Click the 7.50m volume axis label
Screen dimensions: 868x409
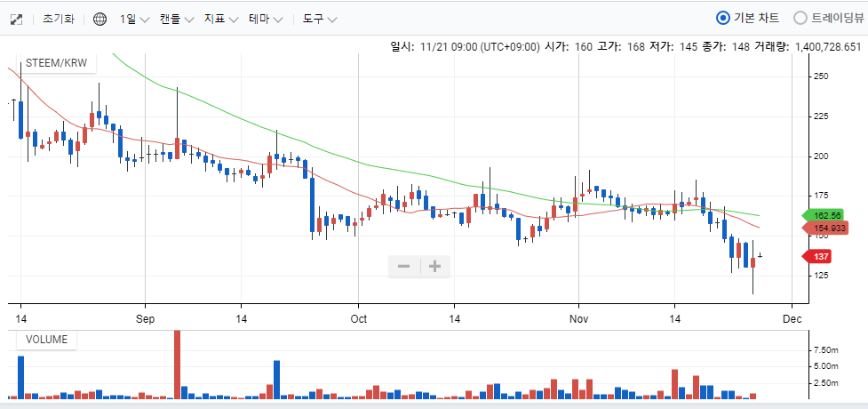point(825,349)
